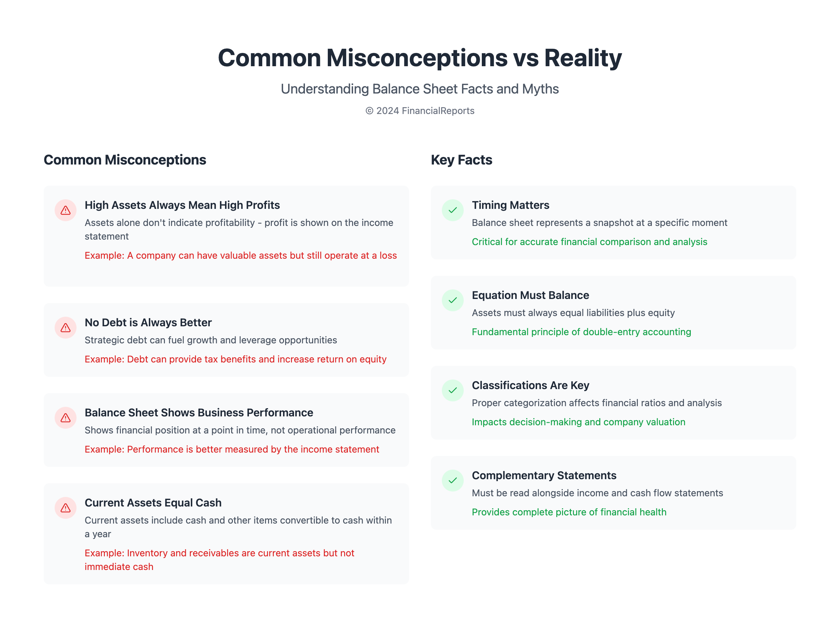Click green checkmark beside Timing Matters
This screenshot has width=840, height=628.
click(452, 210)
